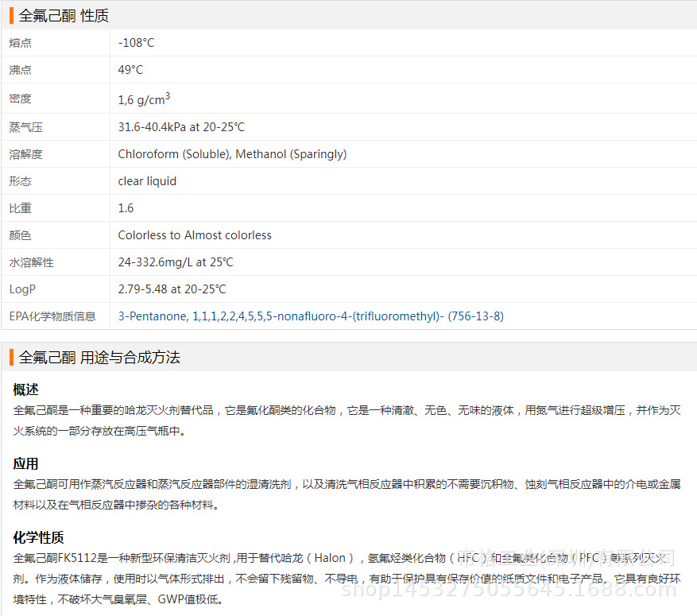Image resolution: width=697 pixels, height=616 pixels.
Task: Click the 49°C boiling point value
Action: pyautogui.click(x=131, y=70)
